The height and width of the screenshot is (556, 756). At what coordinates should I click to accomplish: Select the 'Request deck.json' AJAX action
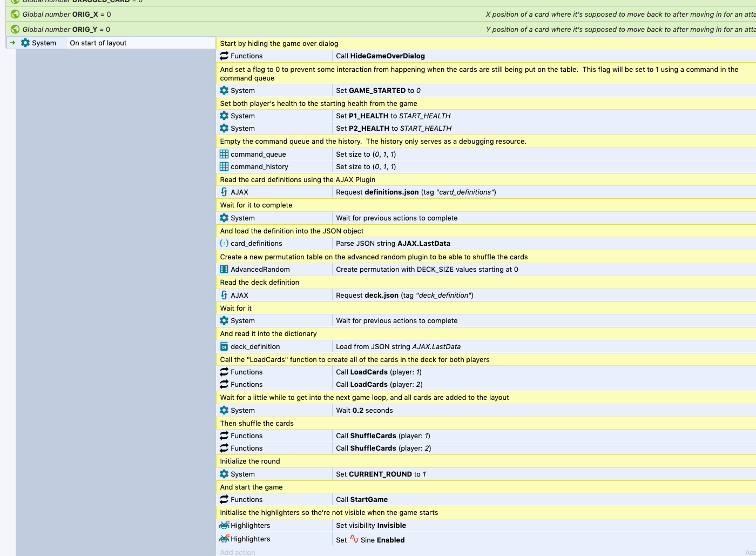(x=404, y=295)
